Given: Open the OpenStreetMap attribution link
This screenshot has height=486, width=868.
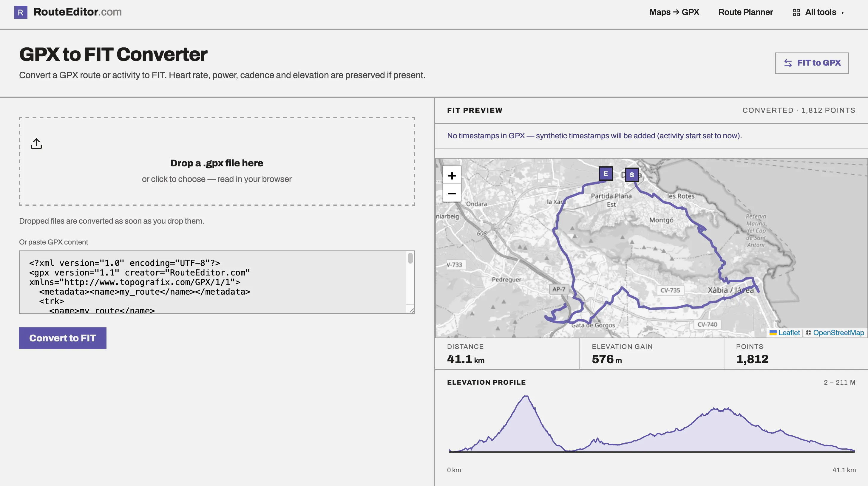Looking at the screenshot, I should pos(838,333).
